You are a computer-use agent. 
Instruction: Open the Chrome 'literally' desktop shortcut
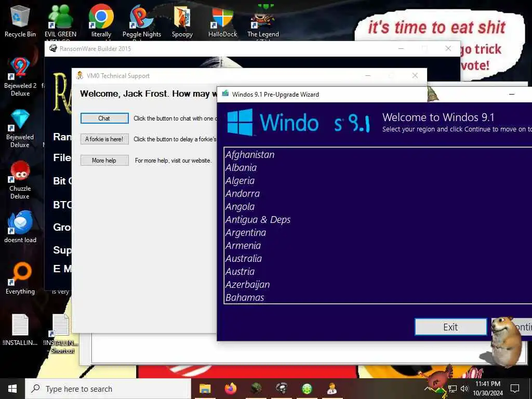coord(101,21)
